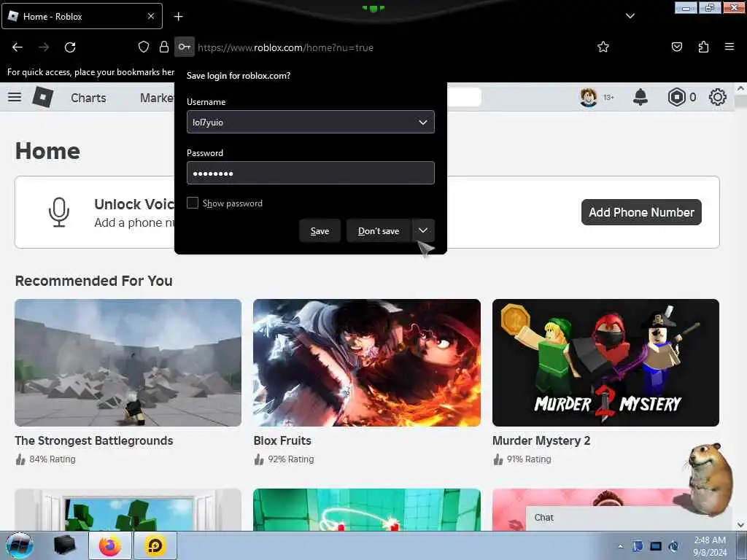
Task: Bookmark this page with the star icon
Action: [x=603, y=47]
